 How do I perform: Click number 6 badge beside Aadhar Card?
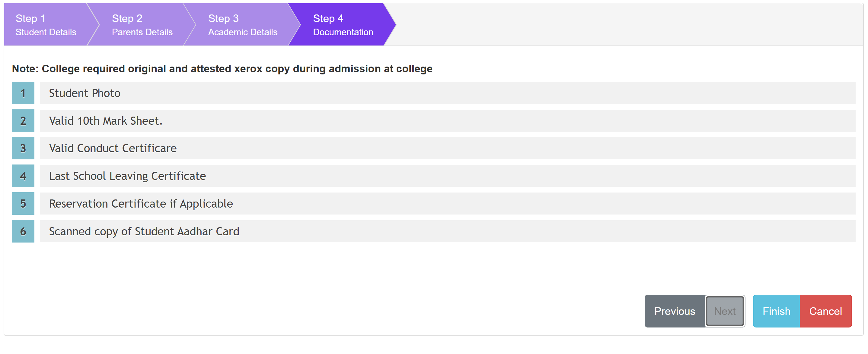pyautogui.click(x=23, y=231)
